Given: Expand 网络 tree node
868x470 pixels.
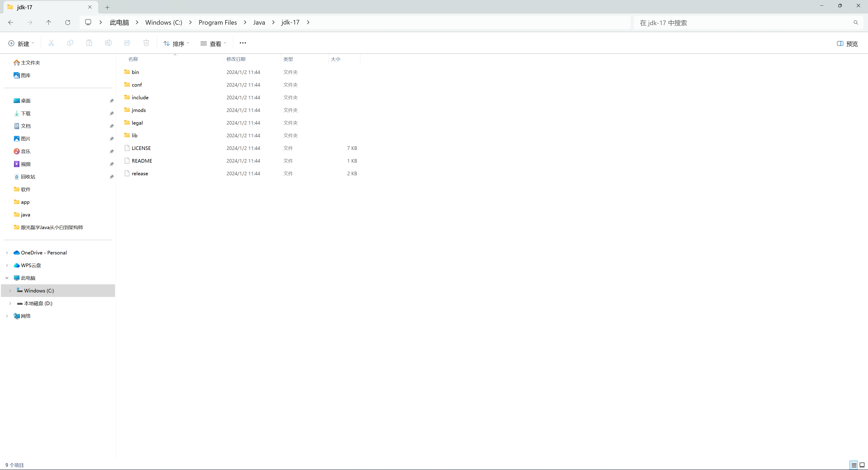Looking at the screenshot, I should pyautogui.click(x=7, y=316).
